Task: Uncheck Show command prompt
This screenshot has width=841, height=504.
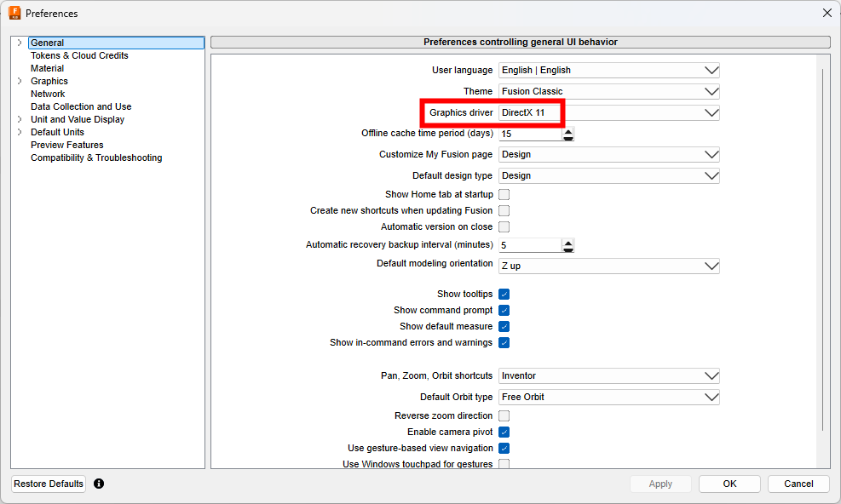Action: [x=504, y=311]
